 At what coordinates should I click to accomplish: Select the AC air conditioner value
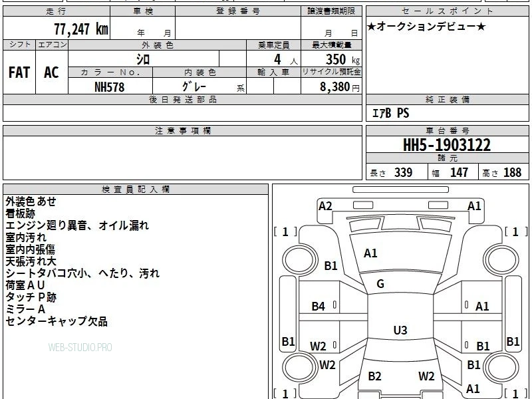coord(52,72)
